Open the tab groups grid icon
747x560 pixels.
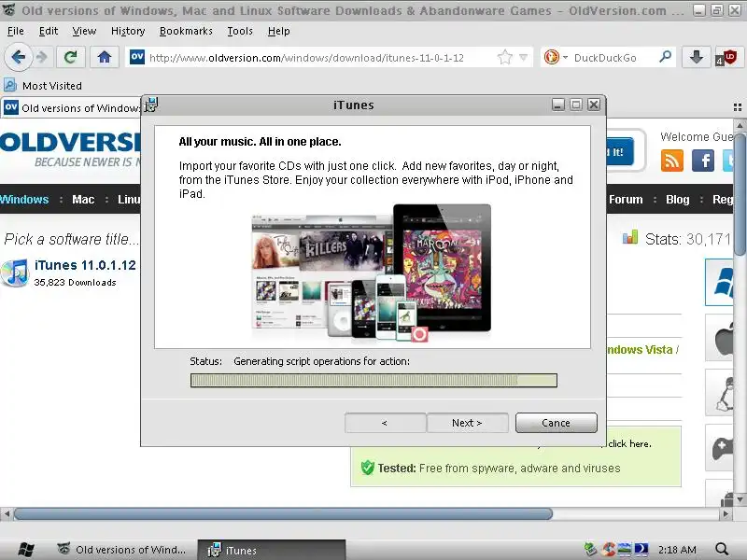738,107
